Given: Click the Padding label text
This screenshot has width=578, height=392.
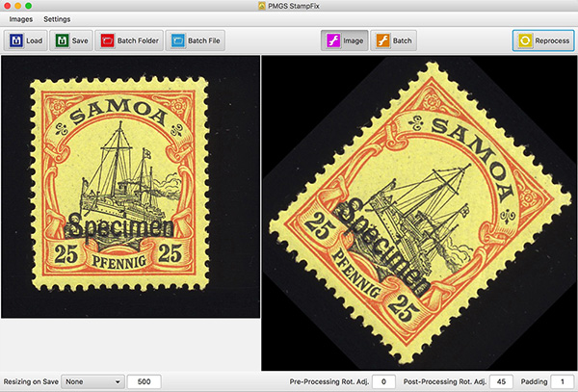Looking at the screenshot, I should pos(534,381).
